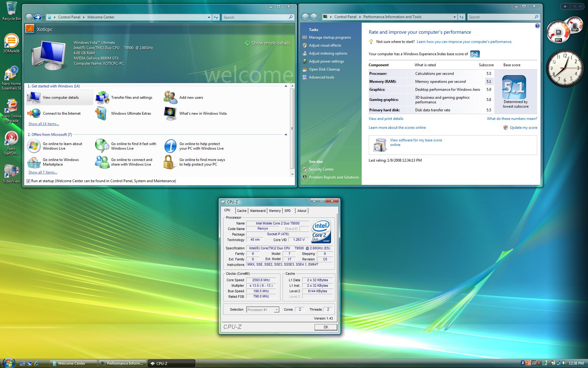Select the CPU tab in CPU-Z

point(227,210)
